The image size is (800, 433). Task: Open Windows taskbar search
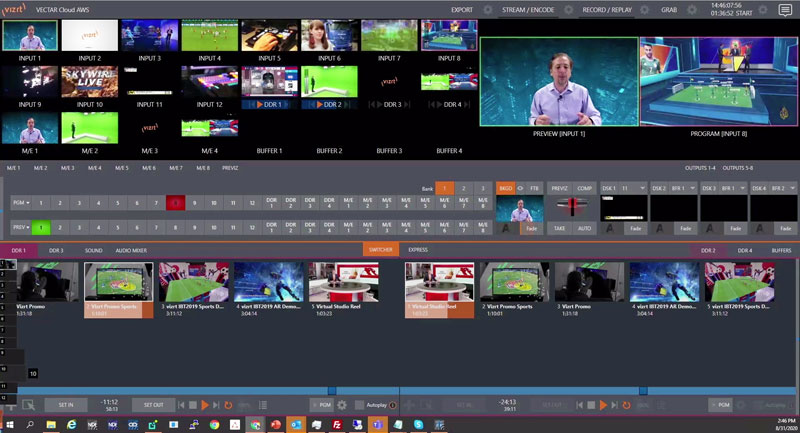tap(29, 425)
